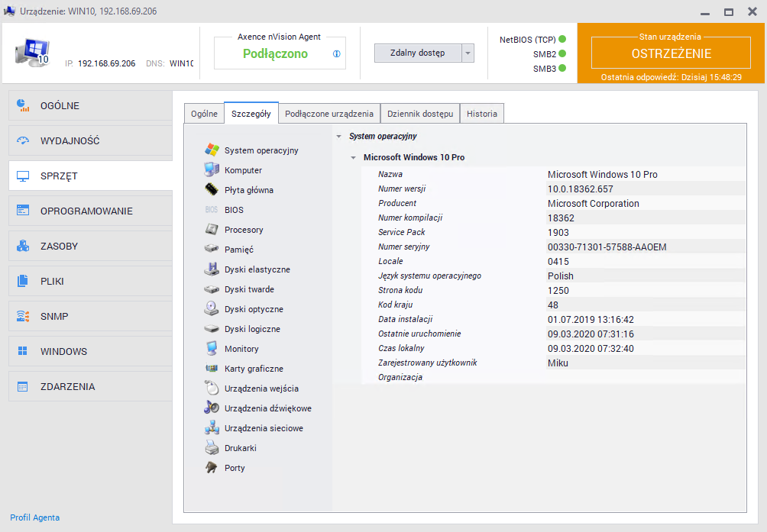Open the Dziennik dostępu tab
This screenshot has width=767, height=532.
420,114
